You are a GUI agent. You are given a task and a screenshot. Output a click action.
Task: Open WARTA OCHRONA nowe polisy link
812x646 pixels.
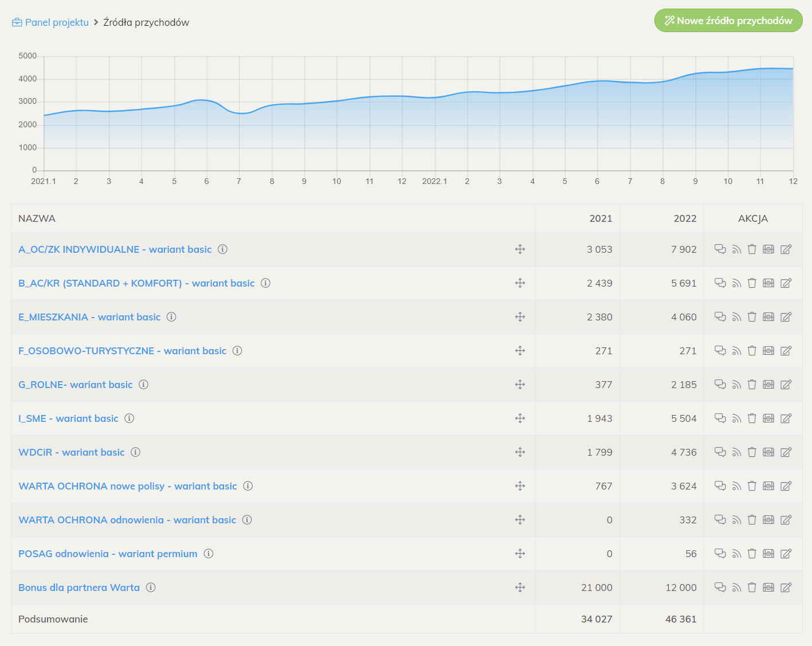click(128, 486)
